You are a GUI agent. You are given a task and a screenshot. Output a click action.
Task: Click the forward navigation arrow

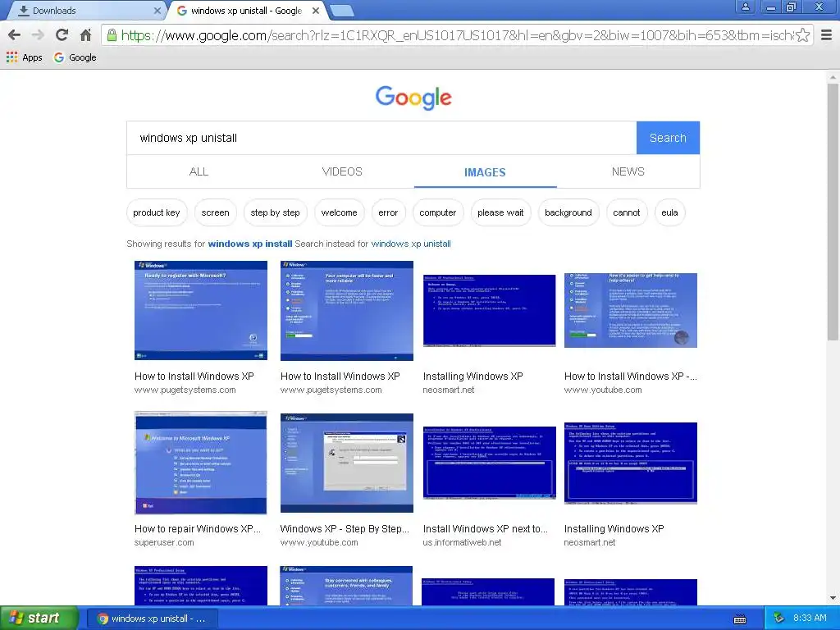pos(38,35)
